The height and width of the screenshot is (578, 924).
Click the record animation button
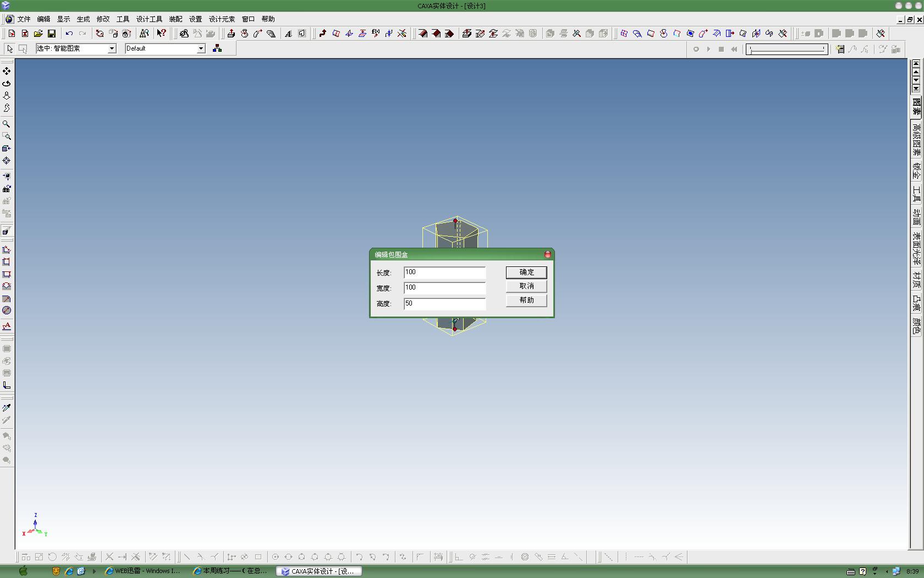pos(696,49)
